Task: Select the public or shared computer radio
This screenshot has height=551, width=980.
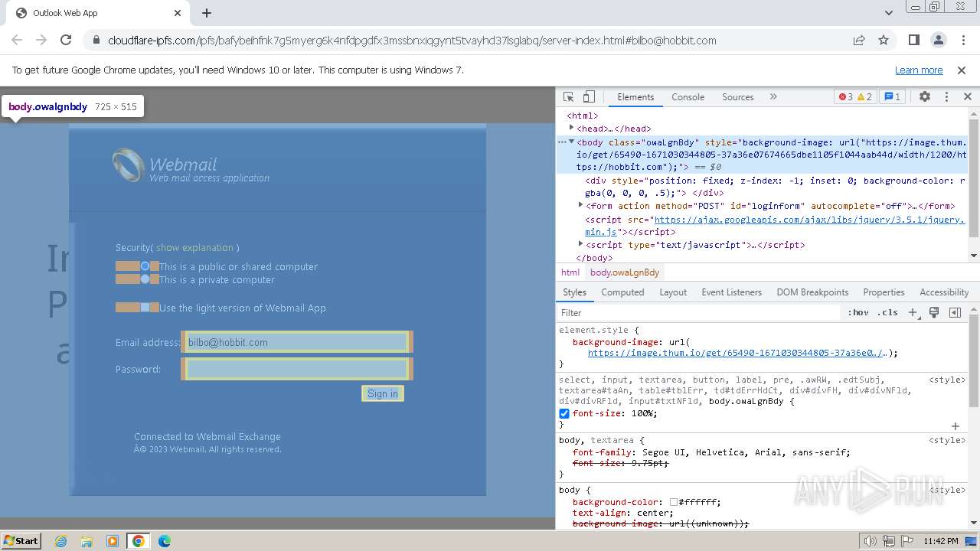Action: [145, 266]
